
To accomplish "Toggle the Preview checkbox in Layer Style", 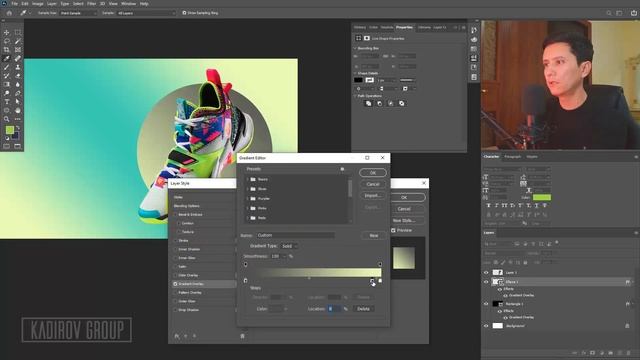I will (393, 230).
